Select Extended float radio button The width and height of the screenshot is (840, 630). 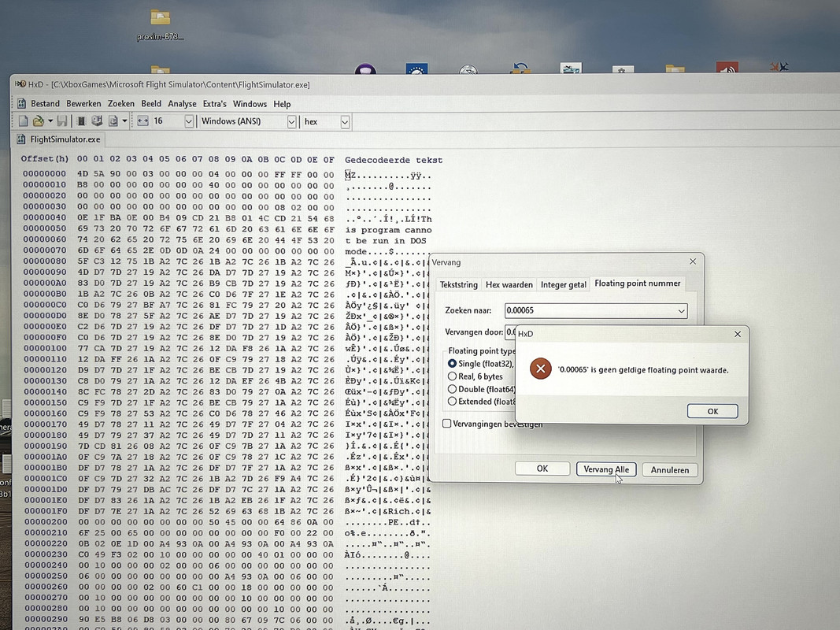tap(452, 402)
